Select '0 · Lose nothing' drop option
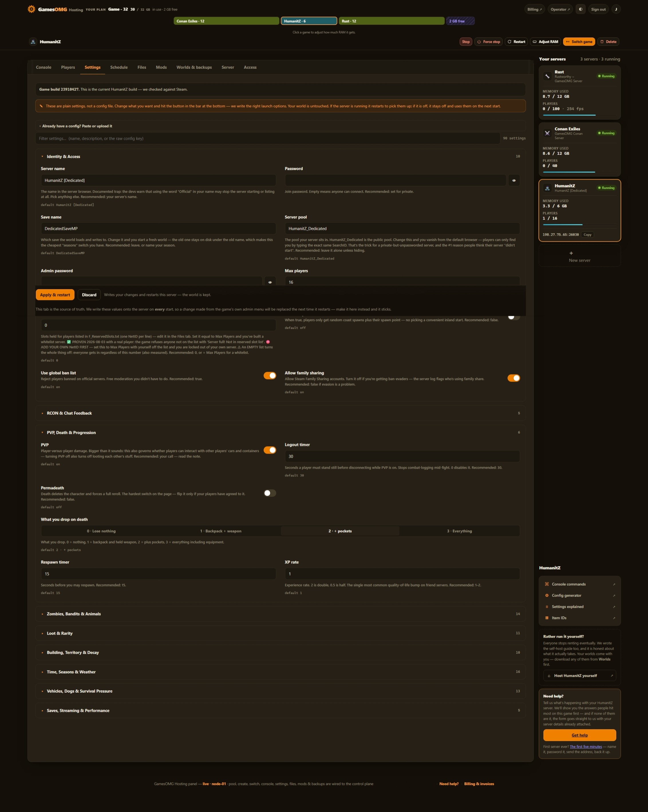The image size is (648, 812). [x=101, y=531]
